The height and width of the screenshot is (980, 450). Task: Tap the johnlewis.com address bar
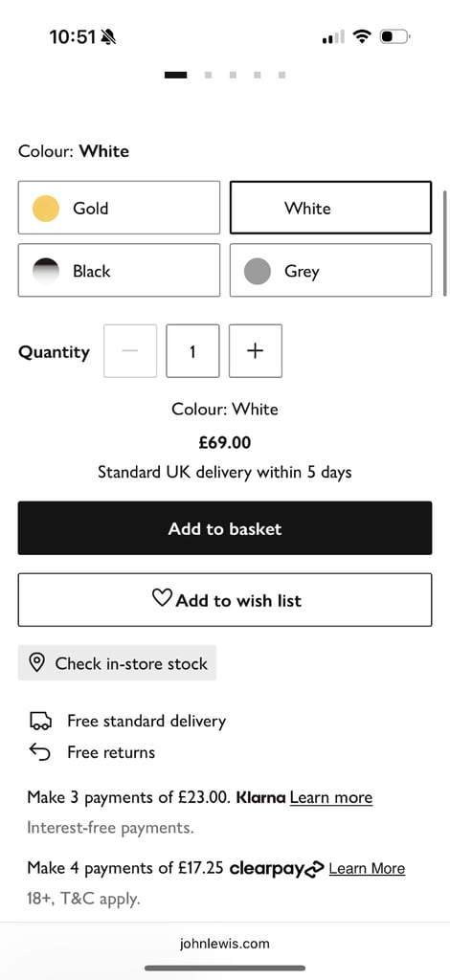225,943
